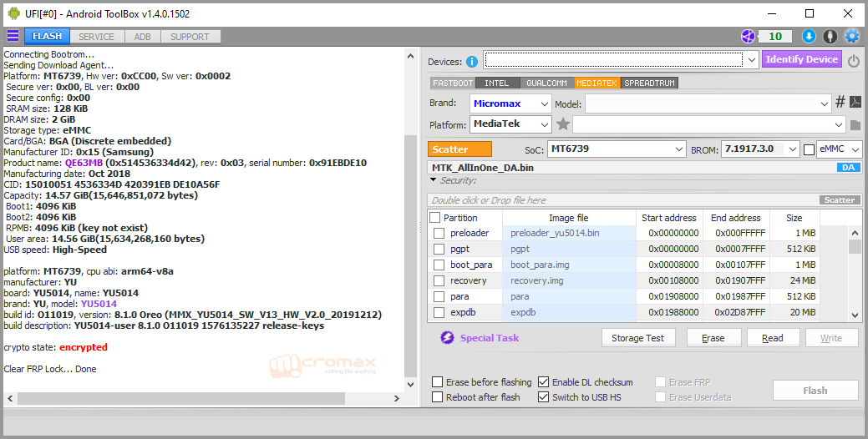
Task: Click the purple globe network icon
Action: (748, 37)
